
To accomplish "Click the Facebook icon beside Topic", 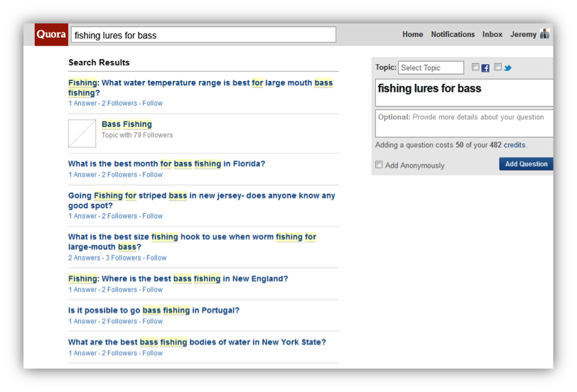I will pos(485,68).
